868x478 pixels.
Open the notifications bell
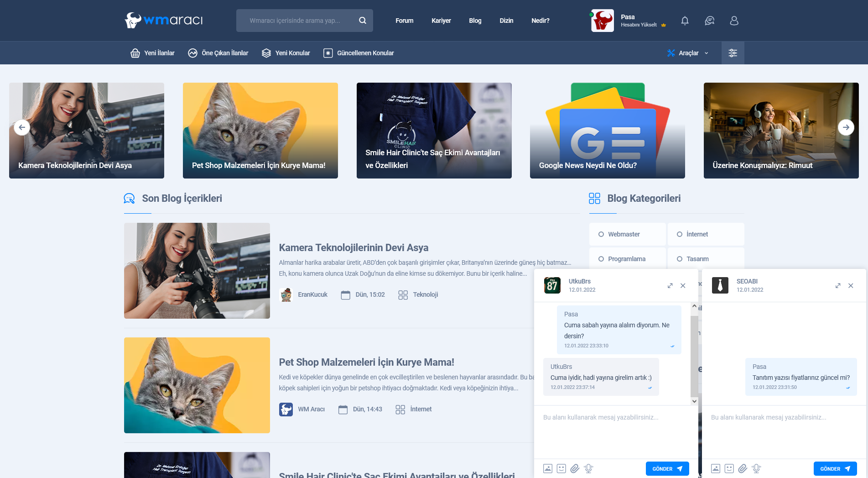click(x=685, y=21)
